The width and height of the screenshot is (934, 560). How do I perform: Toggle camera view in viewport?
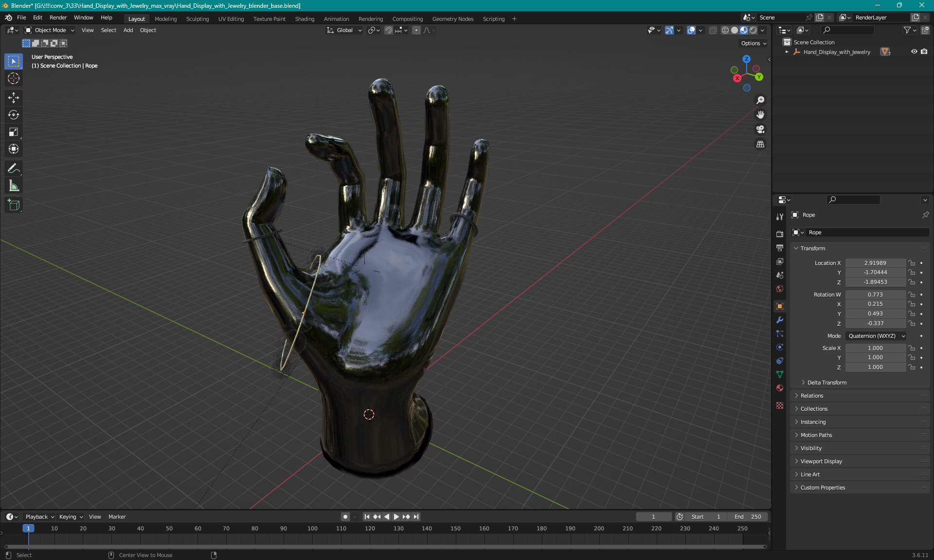[760, 129]
